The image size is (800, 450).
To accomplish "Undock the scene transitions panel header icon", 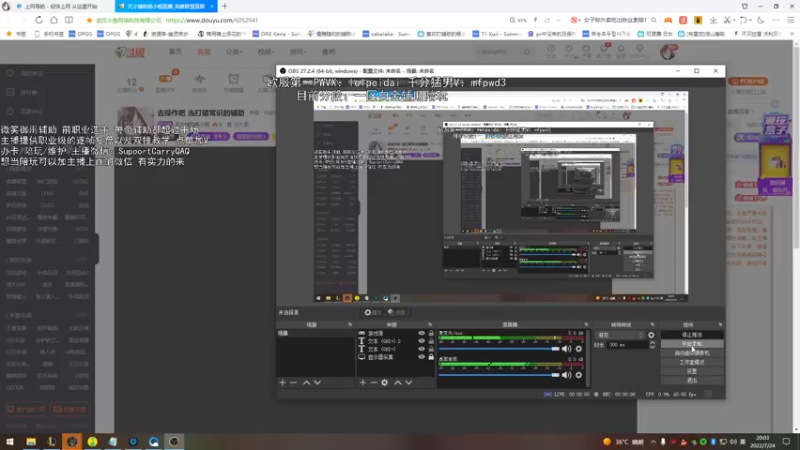I will pos(653,324).
